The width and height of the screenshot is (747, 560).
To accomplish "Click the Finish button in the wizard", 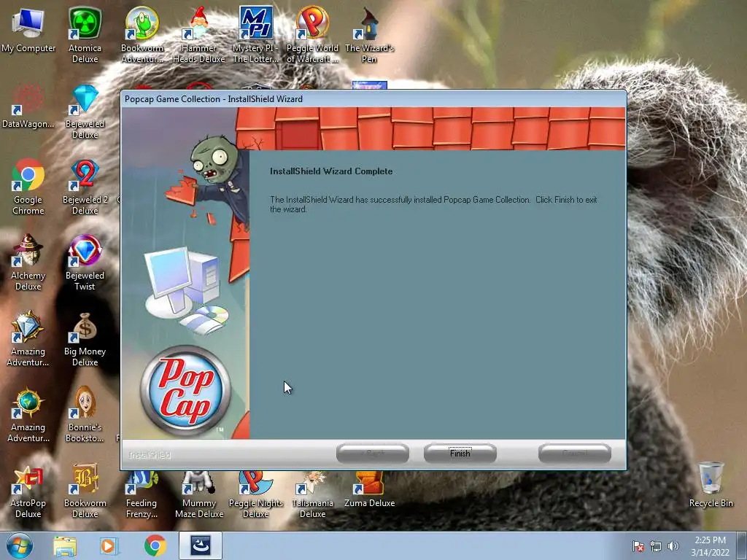I will pyautogui.click(x=460, y=453).
